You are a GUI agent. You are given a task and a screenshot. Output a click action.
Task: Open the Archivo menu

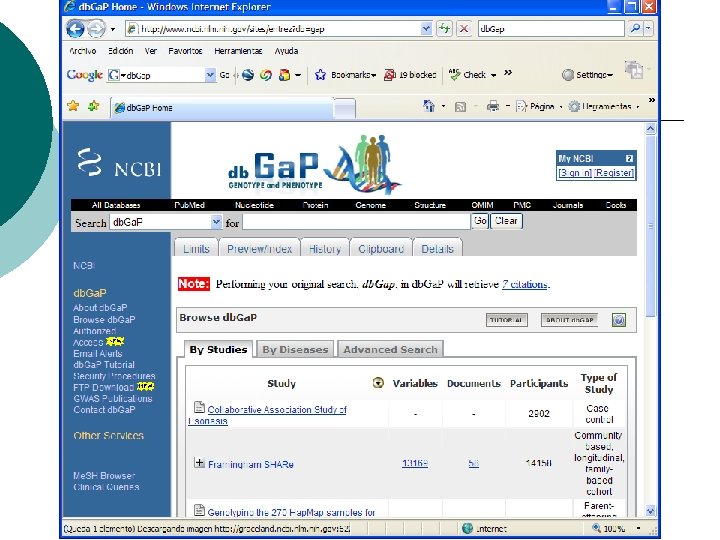[x=83, y=51]
